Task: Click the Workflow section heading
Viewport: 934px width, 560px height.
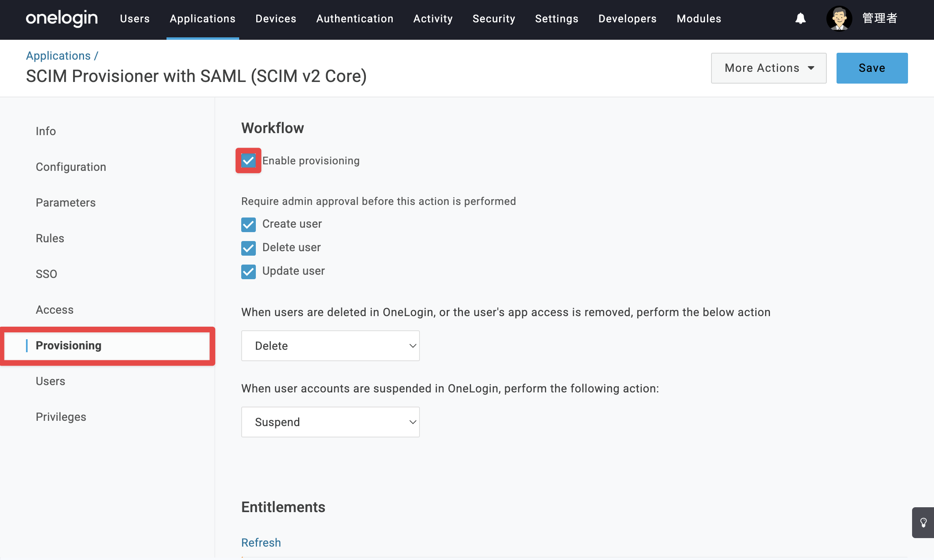Action: tap(272, 128)
